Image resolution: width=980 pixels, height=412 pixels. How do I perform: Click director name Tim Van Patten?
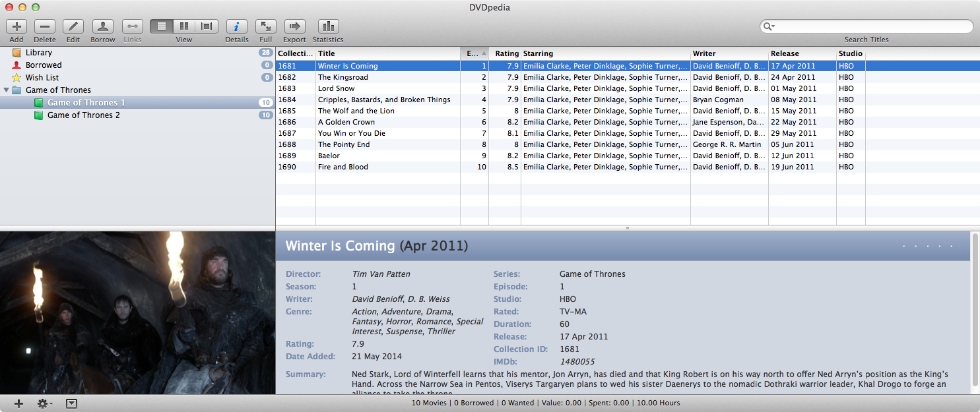[381, 274]
